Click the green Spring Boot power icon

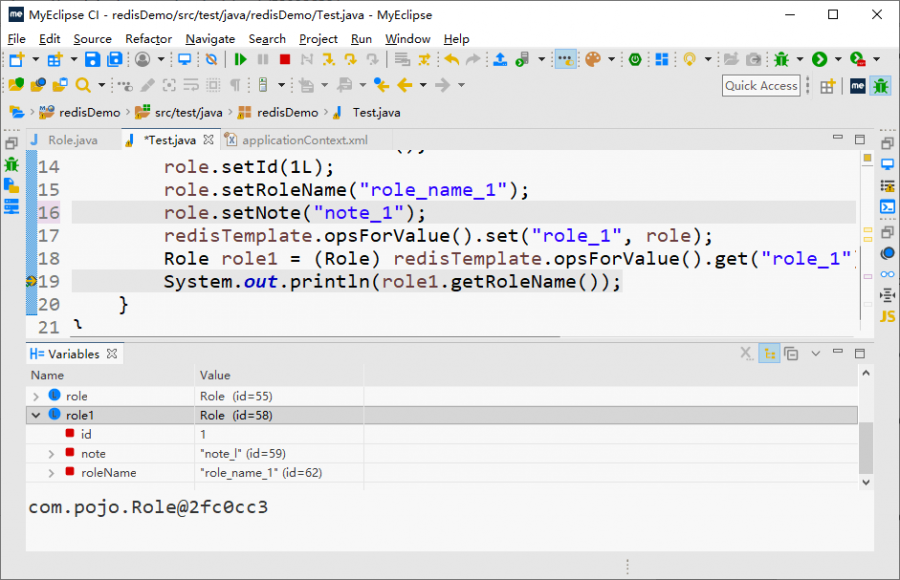(635, 61)
